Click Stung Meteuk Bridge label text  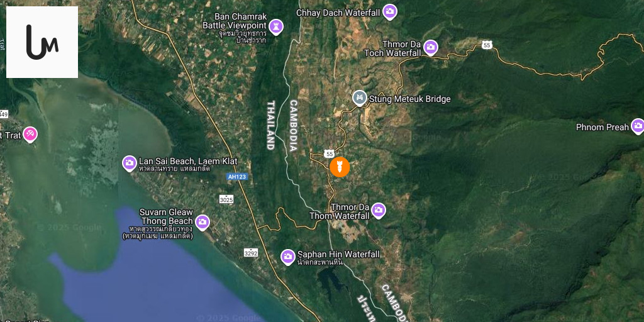point(410,99)
